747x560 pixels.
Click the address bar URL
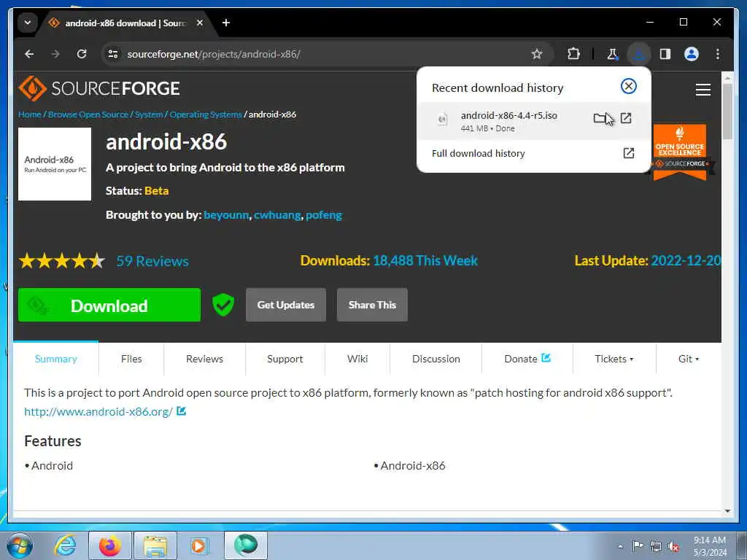[x=214, y=54]
